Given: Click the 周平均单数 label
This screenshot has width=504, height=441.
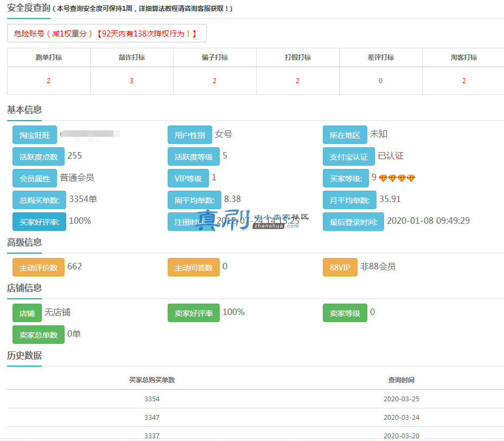Looking at the screenshot, I should (194, 200).
